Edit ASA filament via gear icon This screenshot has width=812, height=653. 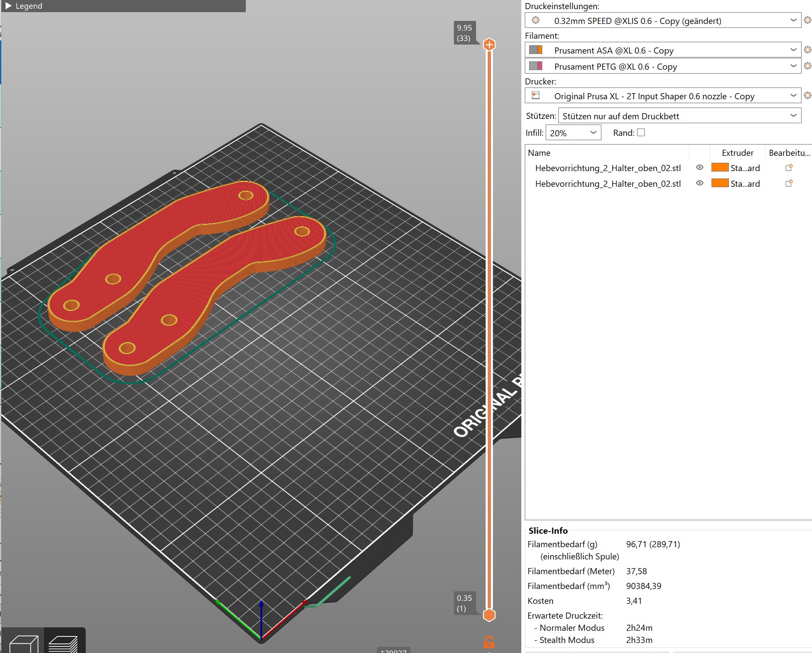[x=807, y=50]
